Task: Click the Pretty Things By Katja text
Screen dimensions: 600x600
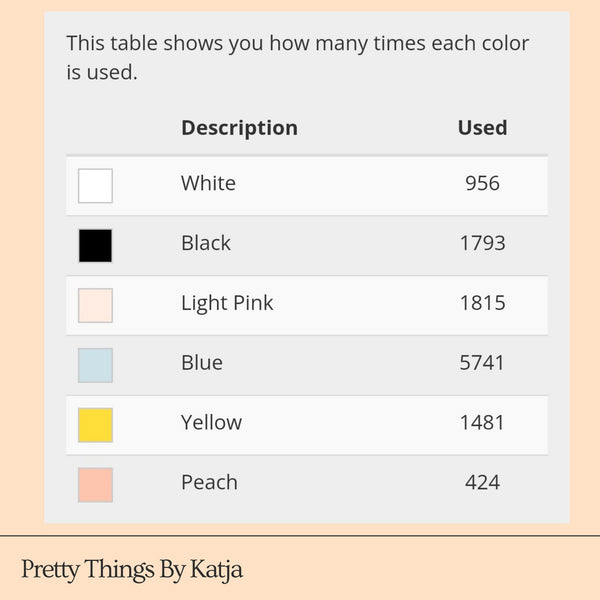Action: [132, 570]
